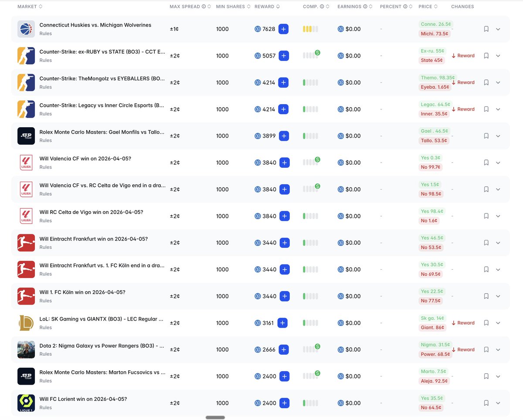Click Reward change indicator in ex-RUBY row
This screenshot has width=523, height=420.
click(463, 56)
